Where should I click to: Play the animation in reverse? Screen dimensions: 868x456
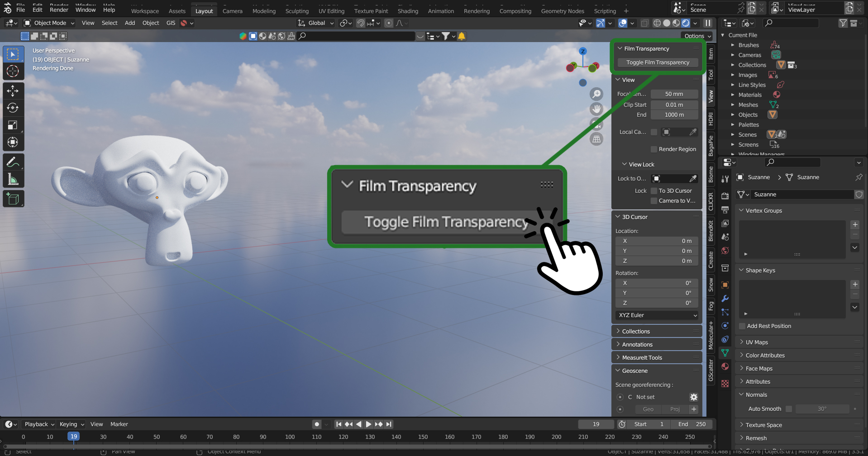[x=358, y=424]
